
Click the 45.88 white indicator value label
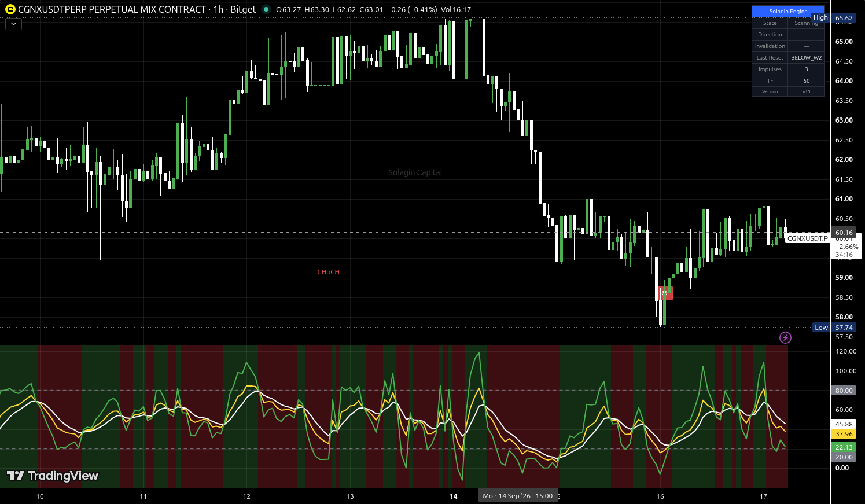tap(844, 424)
